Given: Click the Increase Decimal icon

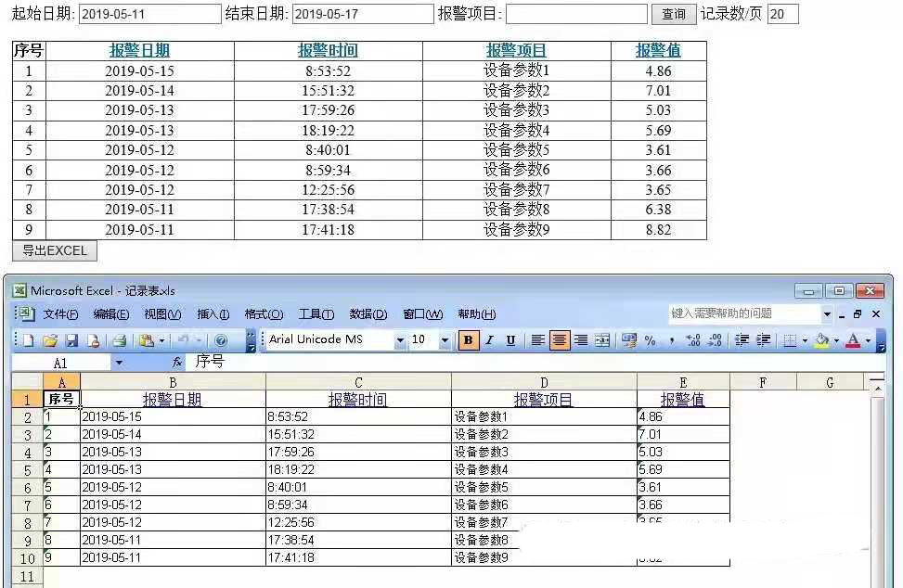Looking at the screenshot, I should tap(693, 340).
